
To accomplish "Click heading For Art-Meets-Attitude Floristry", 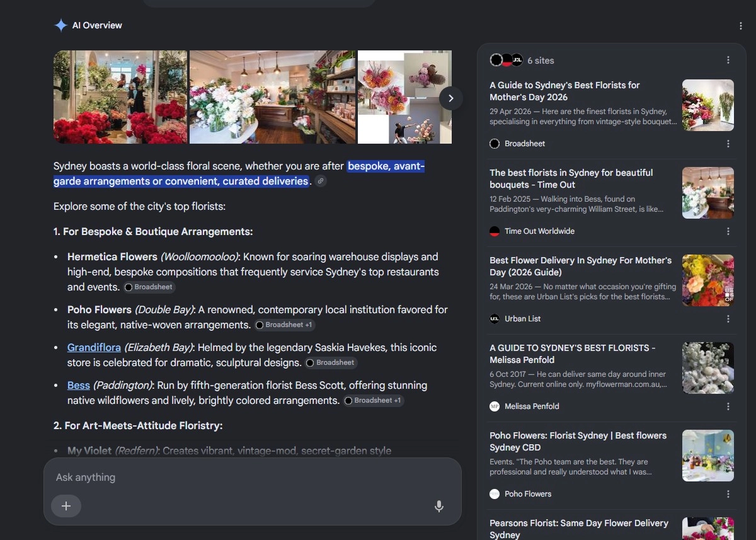I will coord(138,426).
